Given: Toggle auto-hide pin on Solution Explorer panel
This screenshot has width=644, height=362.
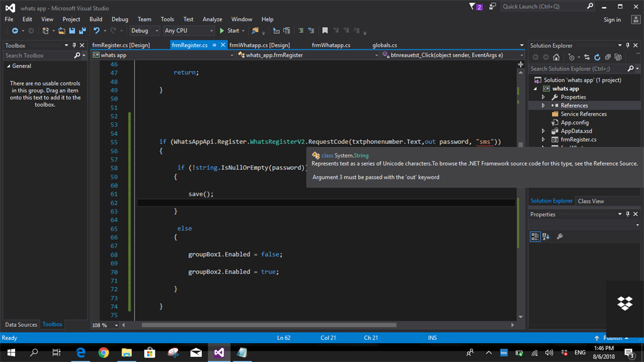Looking at the screenshot, I should 628,46.
